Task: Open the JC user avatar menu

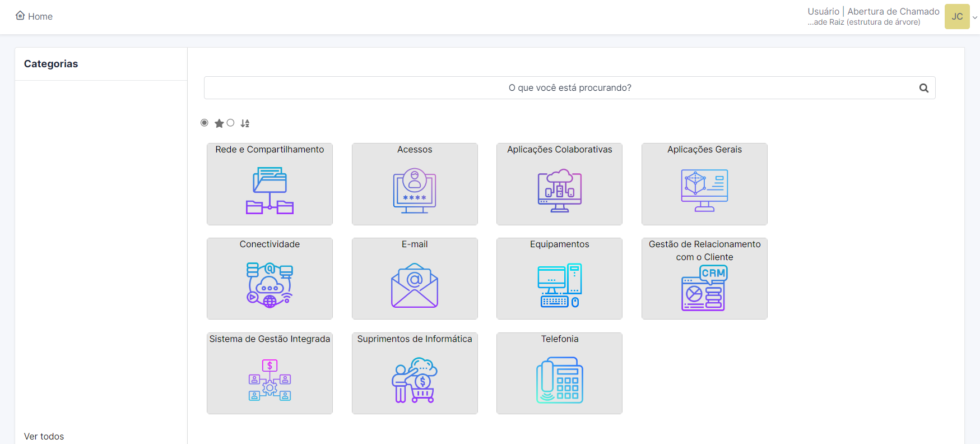Action: [x=956, y=17]
